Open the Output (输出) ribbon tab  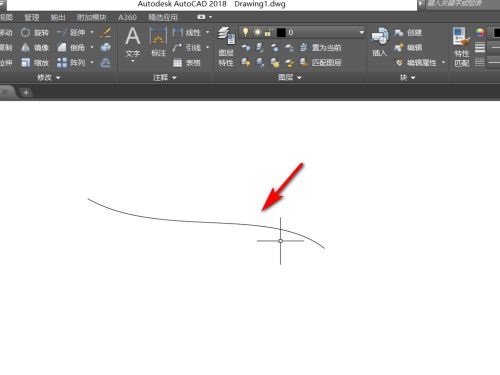[x=58, y=17]
